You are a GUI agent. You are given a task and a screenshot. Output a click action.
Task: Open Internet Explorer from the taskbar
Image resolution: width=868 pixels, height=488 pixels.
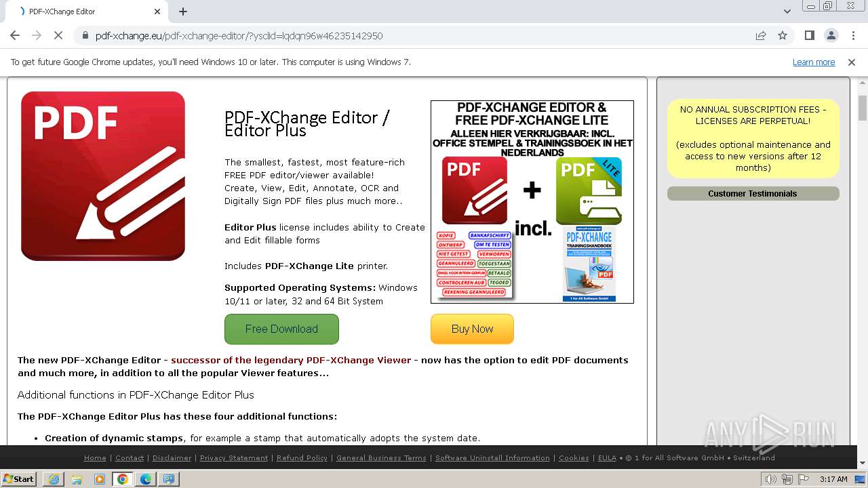[x=54, y=479]
